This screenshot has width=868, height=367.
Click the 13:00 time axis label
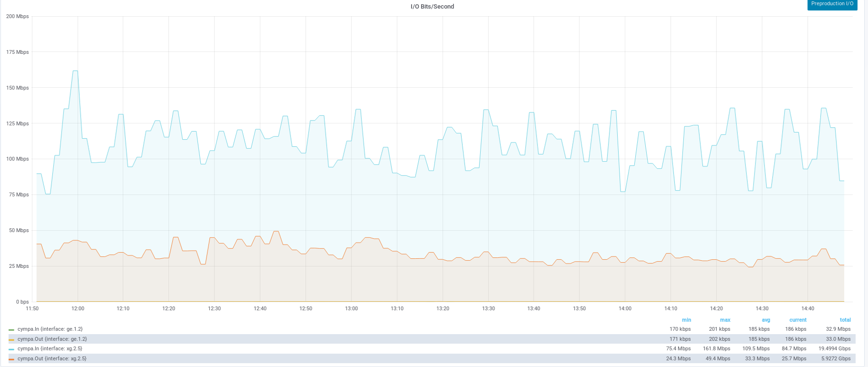pyautogui.click(x=351, y=309)
